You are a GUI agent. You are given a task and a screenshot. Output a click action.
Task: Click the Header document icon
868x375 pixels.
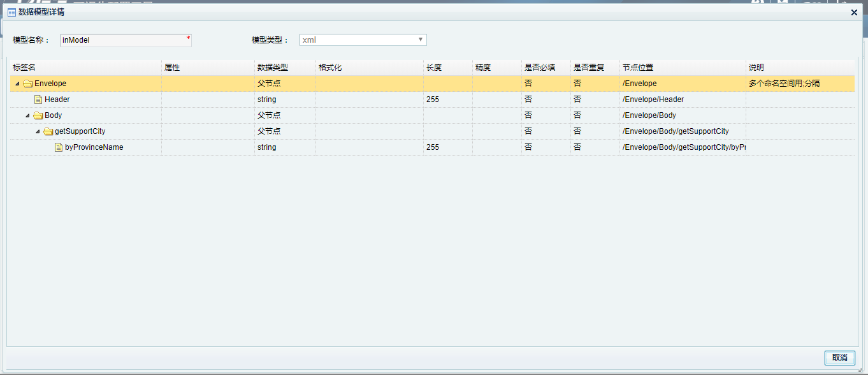(x=38, y=99)
